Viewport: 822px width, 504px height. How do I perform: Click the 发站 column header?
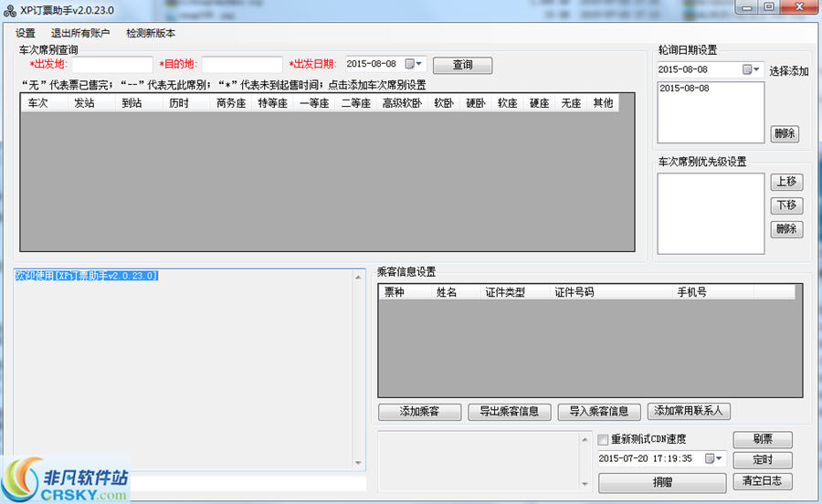91,102
